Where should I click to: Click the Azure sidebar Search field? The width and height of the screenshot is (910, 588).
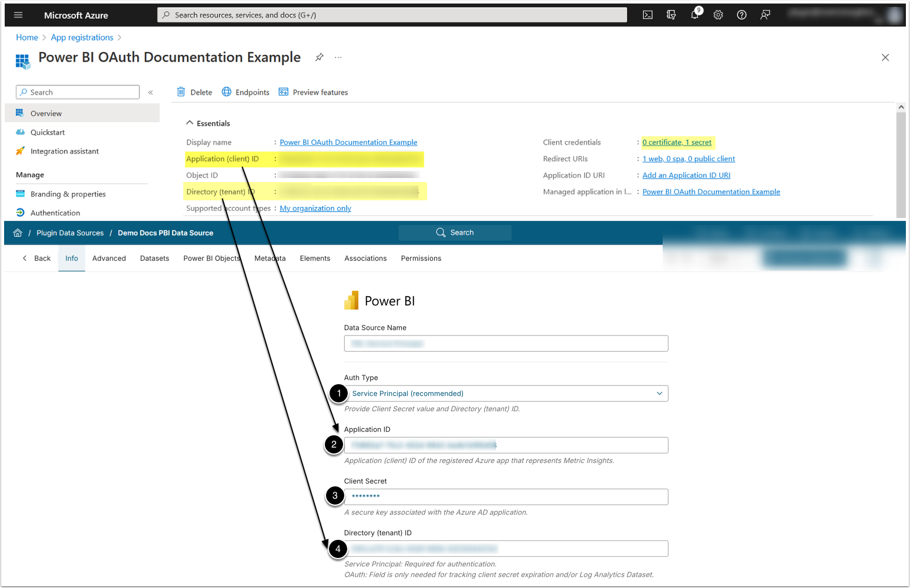(78, 92)
